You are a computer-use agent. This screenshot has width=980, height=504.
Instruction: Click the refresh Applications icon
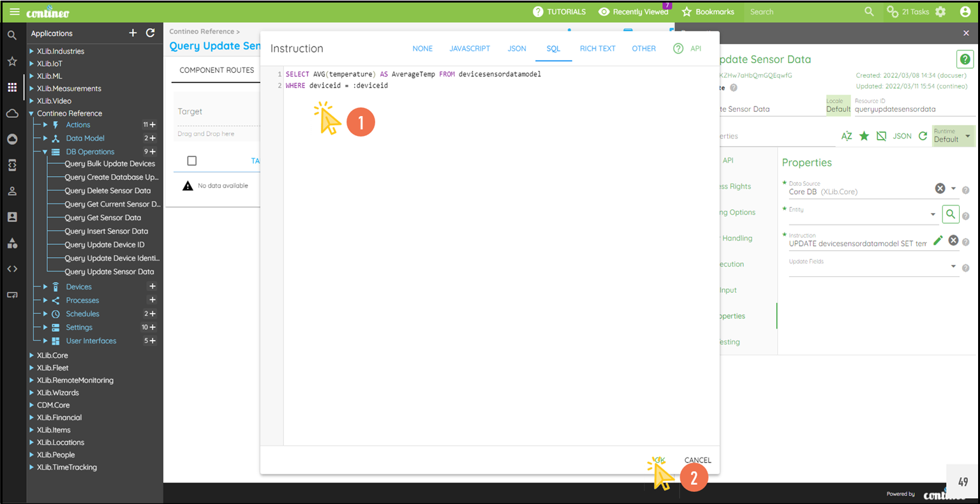151,33
